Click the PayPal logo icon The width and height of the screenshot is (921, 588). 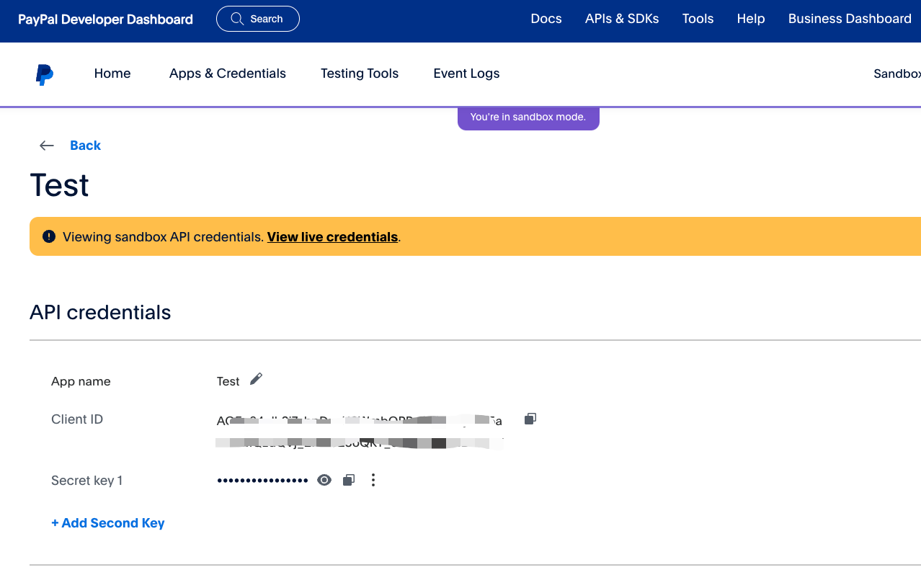pyautogui.click(x=45, y=74)
